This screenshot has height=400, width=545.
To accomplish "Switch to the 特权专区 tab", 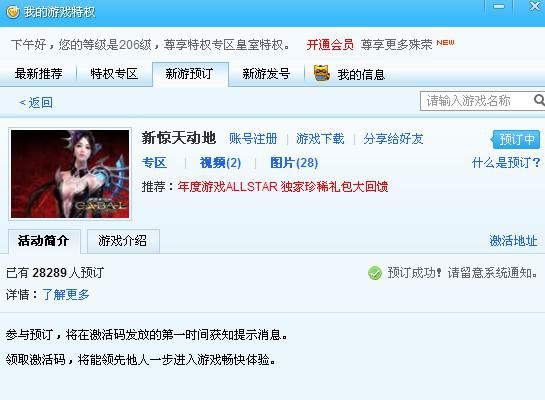I will [x=114, y=74].
